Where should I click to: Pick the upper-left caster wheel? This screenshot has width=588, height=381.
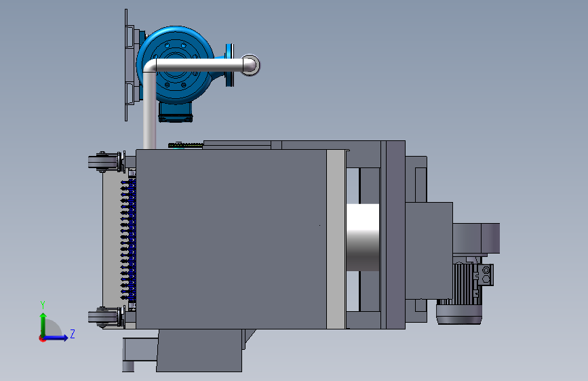pos(104,162)
